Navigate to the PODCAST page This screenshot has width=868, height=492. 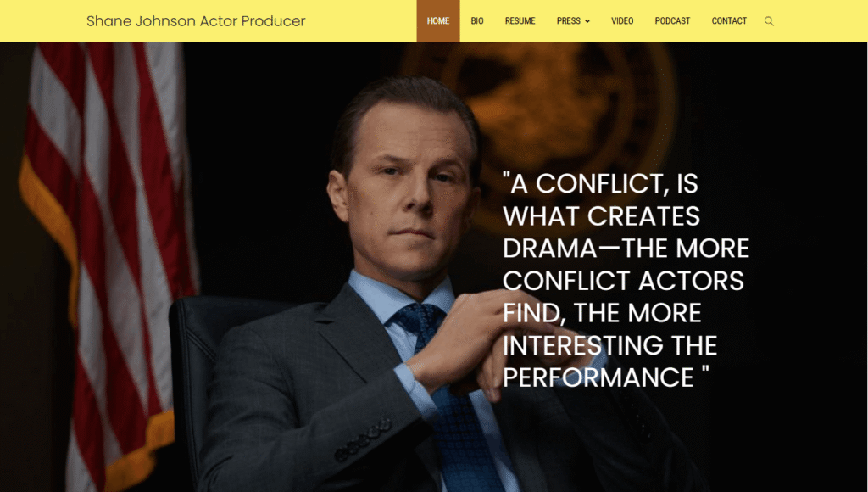click(672, 21)
